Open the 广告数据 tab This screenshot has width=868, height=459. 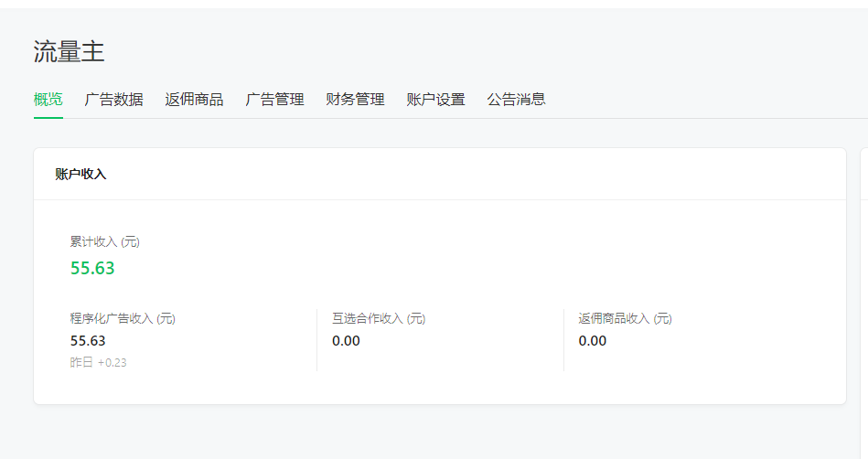pyautogui.click(x=114, y=99)
